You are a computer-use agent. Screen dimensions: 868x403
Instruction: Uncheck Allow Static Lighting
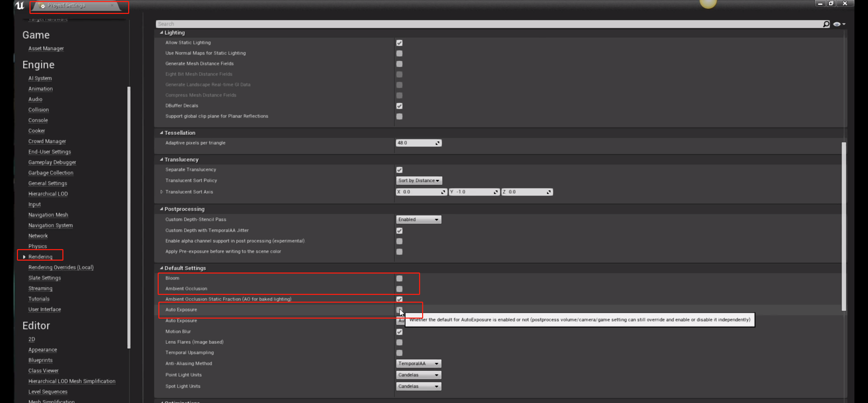pos(399,43)
